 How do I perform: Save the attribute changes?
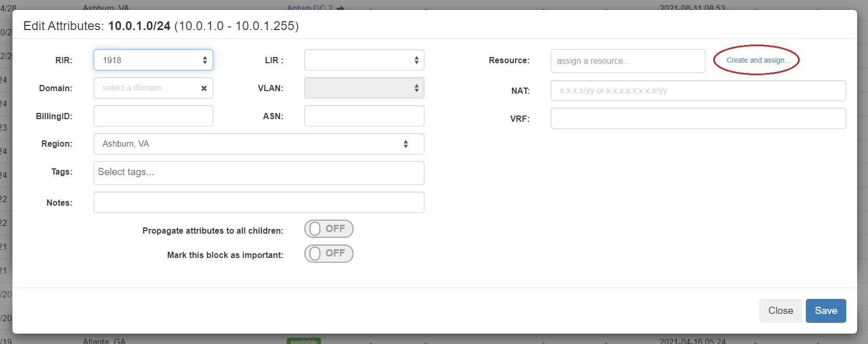click(826, 311)
